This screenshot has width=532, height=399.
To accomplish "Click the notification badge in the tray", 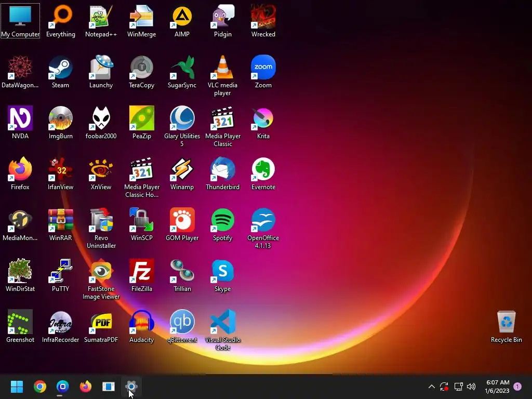I will pyautogui.click(x=517, y=387).
